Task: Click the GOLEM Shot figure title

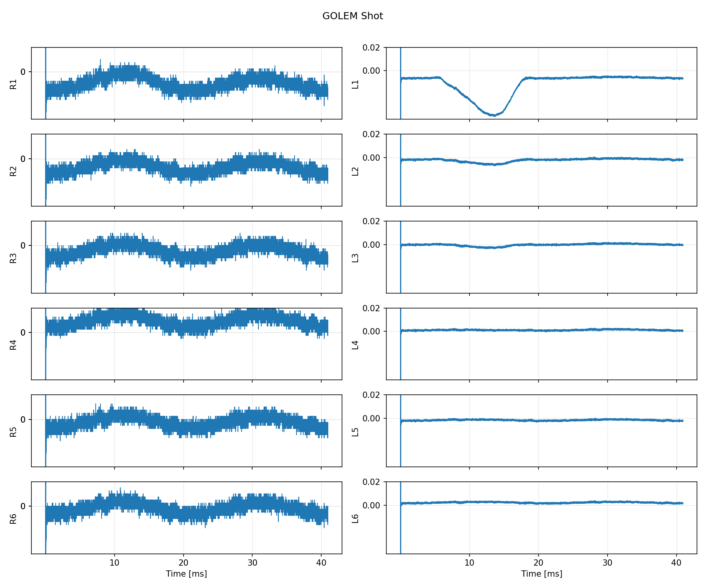Action: point(352,16)
